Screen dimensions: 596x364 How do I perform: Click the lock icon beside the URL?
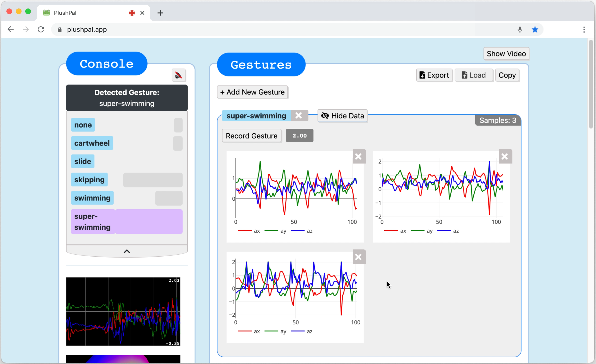(x=60, y=30)
